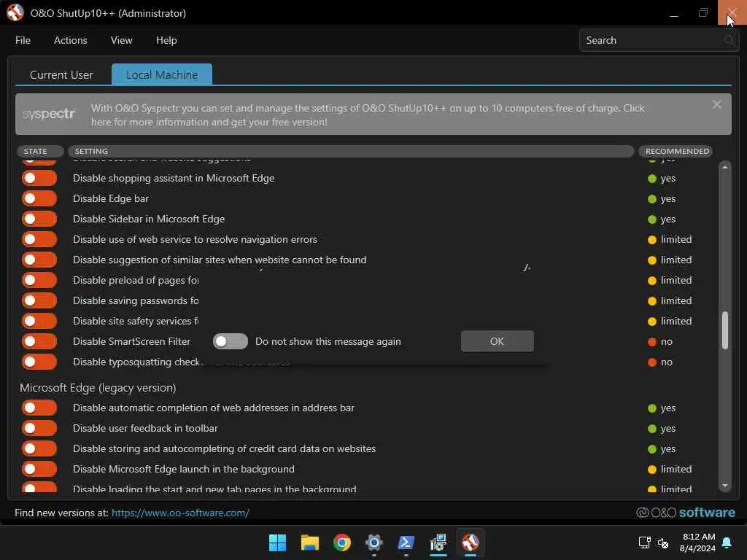Toggle Disable shopping assistant in Microsoft Edge
747x560 pixels.
tap(39, 178)
